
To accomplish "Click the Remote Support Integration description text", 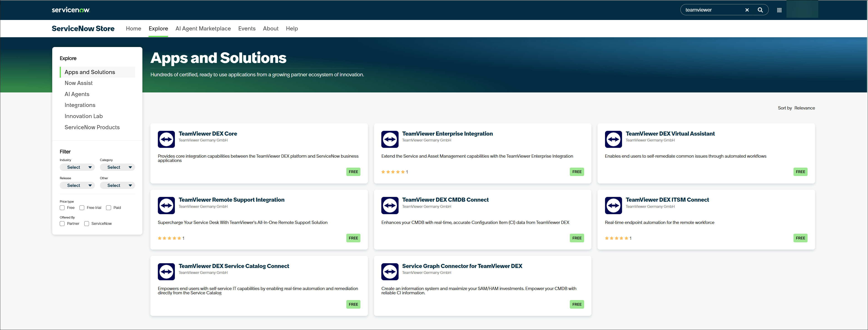I will click(243, 223).
